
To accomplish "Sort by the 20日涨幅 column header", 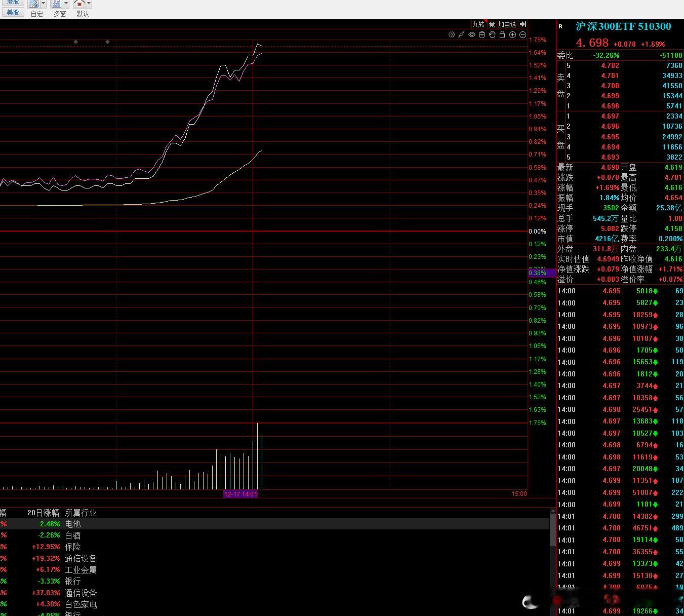I will [x=43, y=513].
